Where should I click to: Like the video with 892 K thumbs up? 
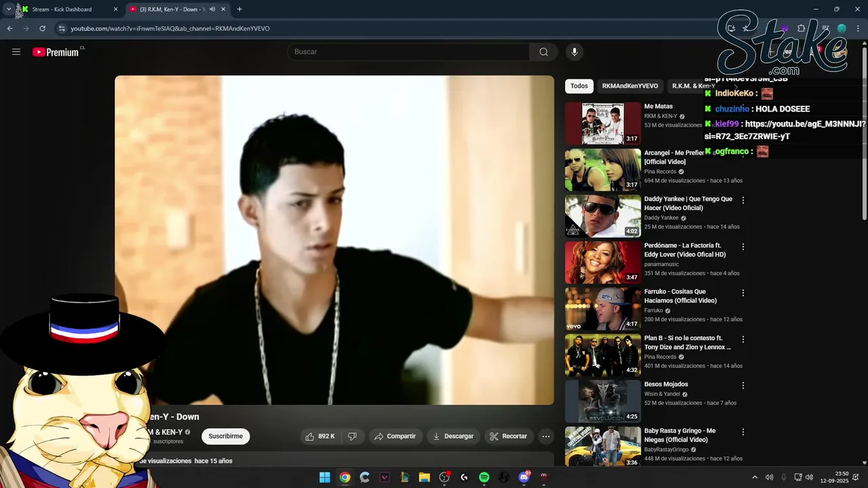321,436
